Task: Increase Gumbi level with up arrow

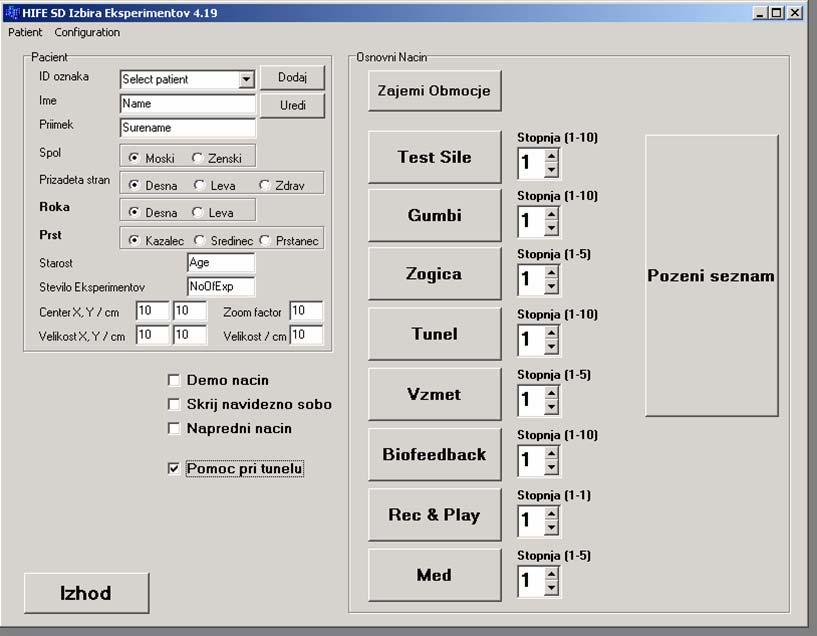Action: pyautogui.click(x=551, y=214)
